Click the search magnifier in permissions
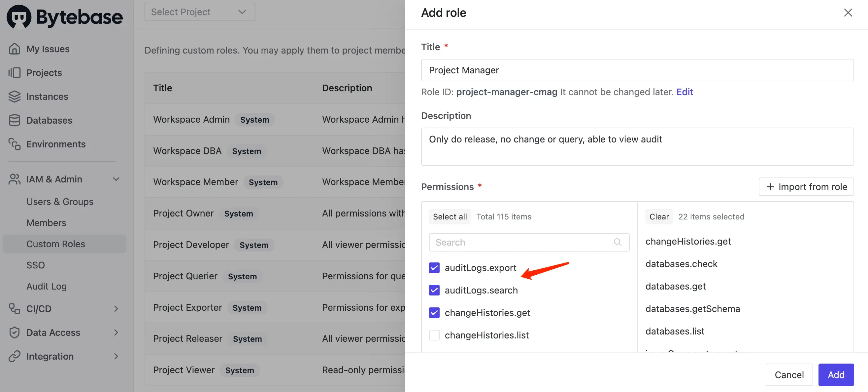 click(617, 242)
